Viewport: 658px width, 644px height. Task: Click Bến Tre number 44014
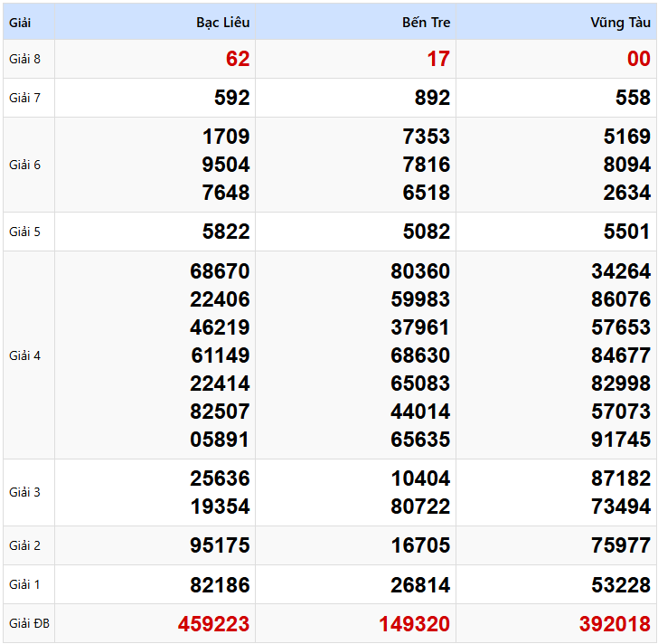(420, 412)
